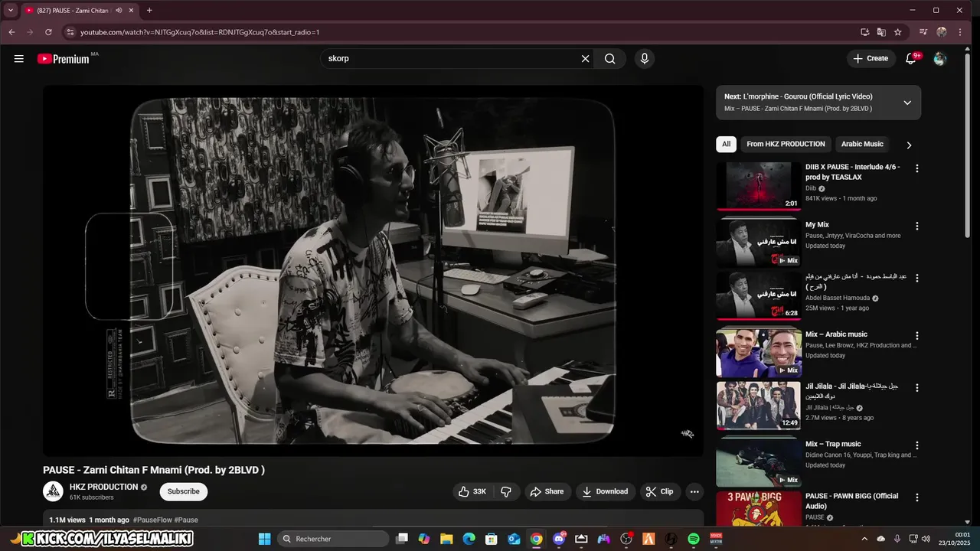Image resolution: width=980 pixels, height=551 pixels.
Task: Open options menu for PAUSE - PAWN BIGG video
Action: click(917, 497)
